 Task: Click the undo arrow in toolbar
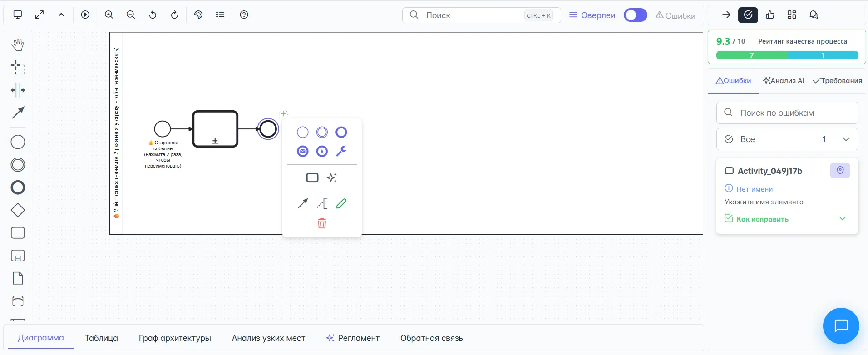click(x=153, y=15)
